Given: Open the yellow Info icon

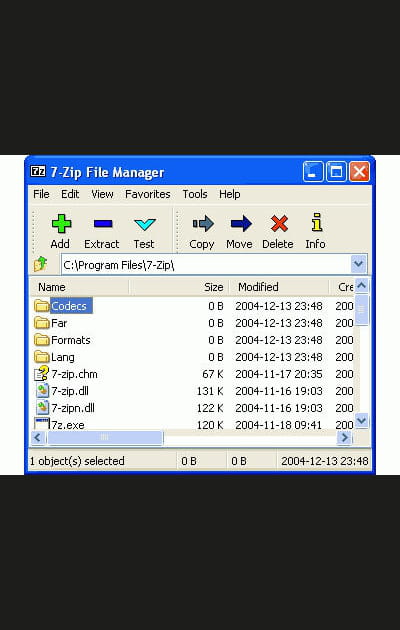Looking at the screenshot, I should click(317, 222).
